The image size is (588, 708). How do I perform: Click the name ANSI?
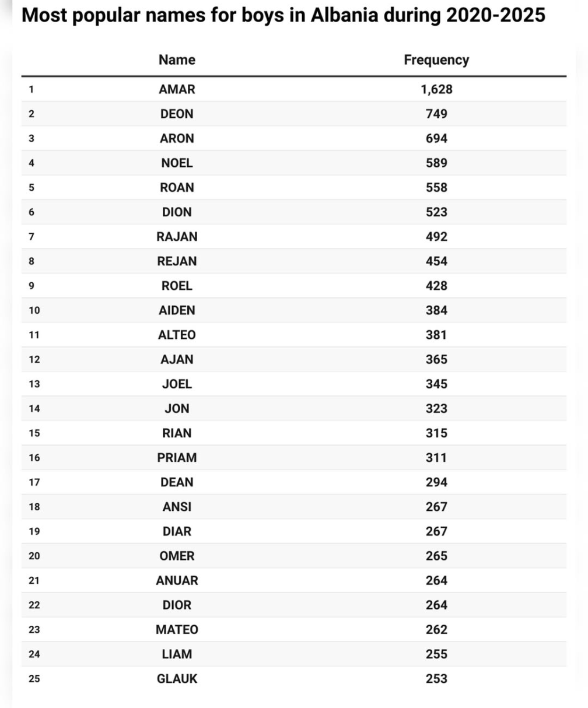177,507
